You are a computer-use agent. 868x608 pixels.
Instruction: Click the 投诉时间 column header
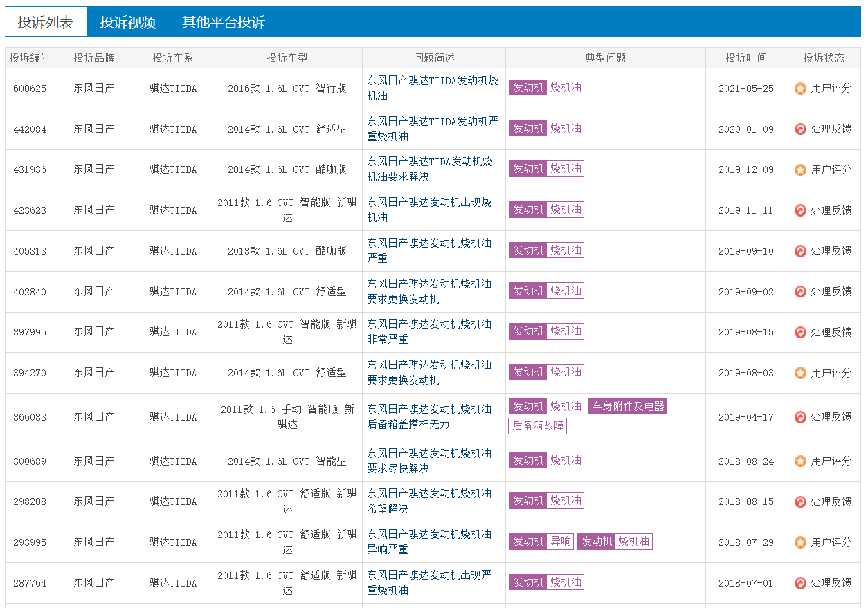[x=745, y=58]
